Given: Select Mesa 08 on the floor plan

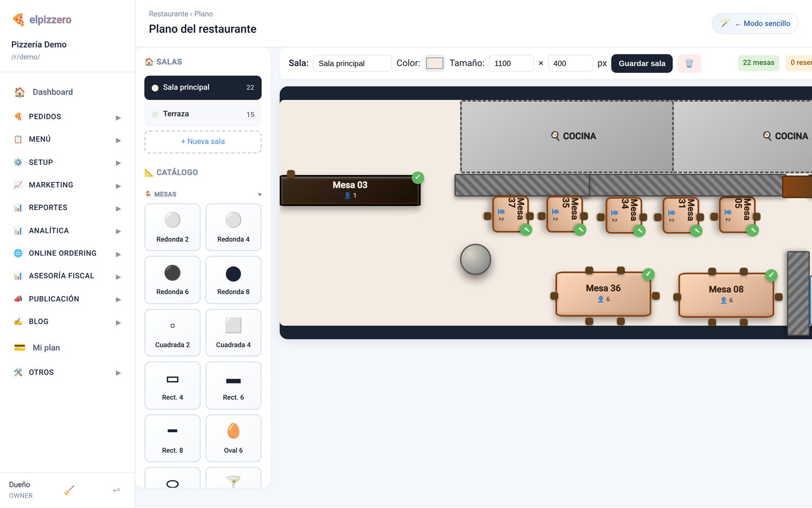Looking at the screenshot, I should (x=726, y=295).
